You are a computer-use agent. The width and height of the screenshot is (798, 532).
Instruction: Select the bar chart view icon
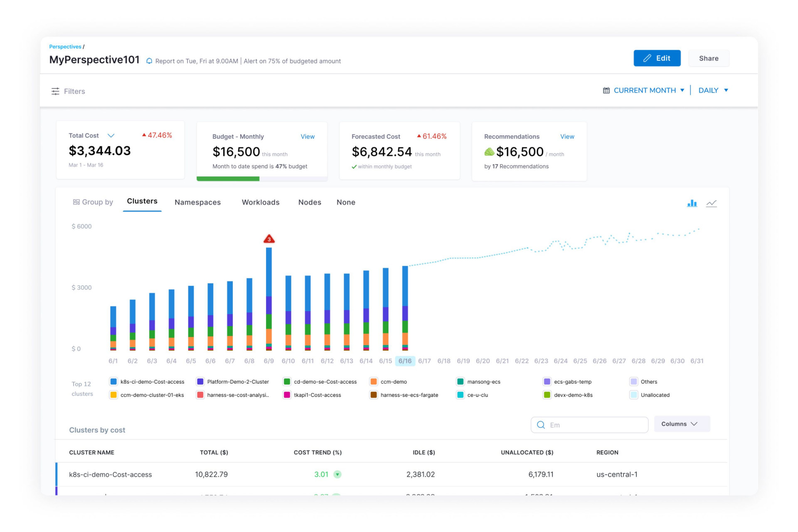pyautogui.click(x=692, y=203)
